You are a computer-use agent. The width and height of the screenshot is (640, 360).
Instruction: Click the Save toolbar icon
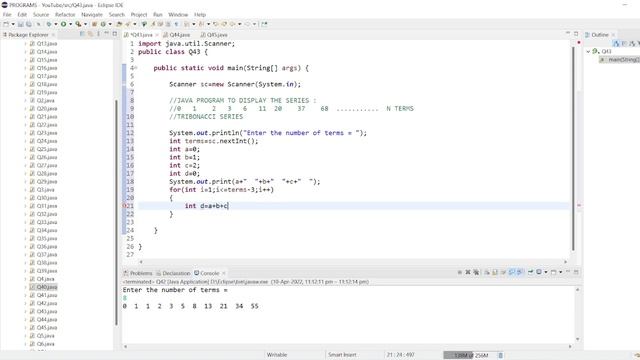coord(20,24)
